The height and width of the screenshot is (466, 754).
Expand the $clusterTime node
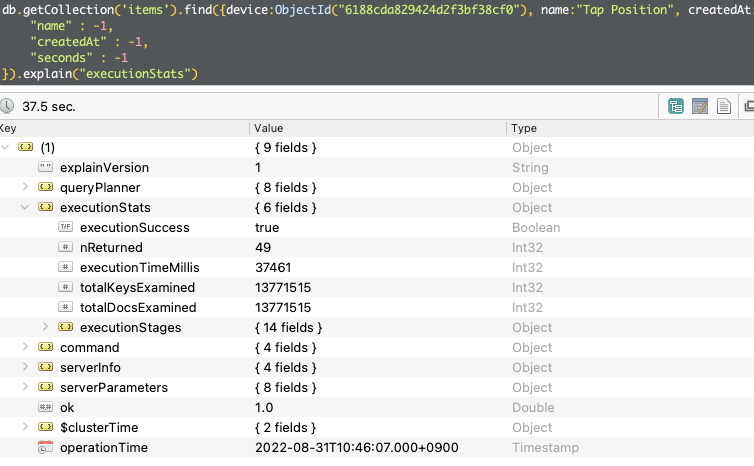tap(25, 427)
